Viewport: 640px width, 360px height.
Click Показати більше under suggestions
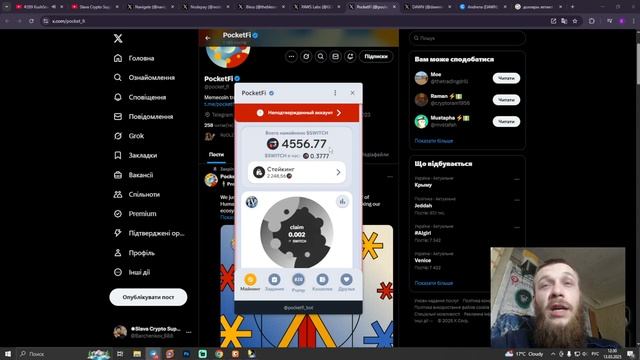tap(433, 141)
